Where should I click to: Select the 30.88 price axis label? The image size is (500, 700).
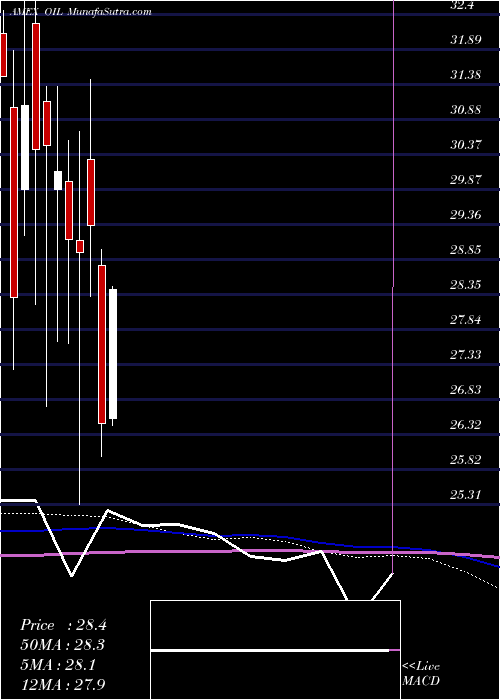click(x=466, y=110)
